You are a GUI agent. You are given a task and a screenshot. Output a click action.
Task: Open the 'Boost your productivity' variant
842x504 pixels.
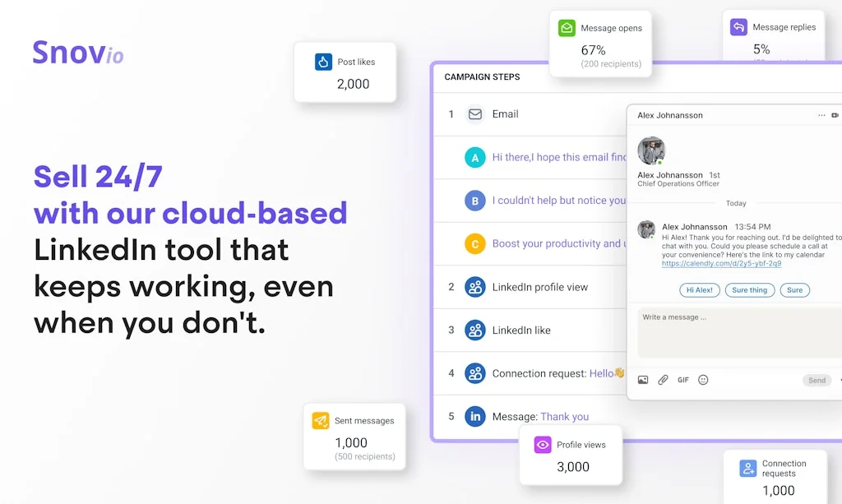pos(559,243)
